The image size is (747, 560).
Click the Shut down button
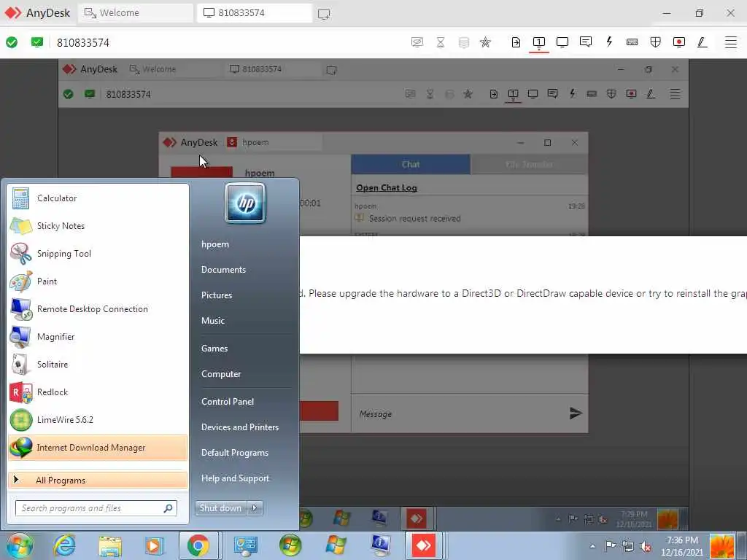click(220, 508)
